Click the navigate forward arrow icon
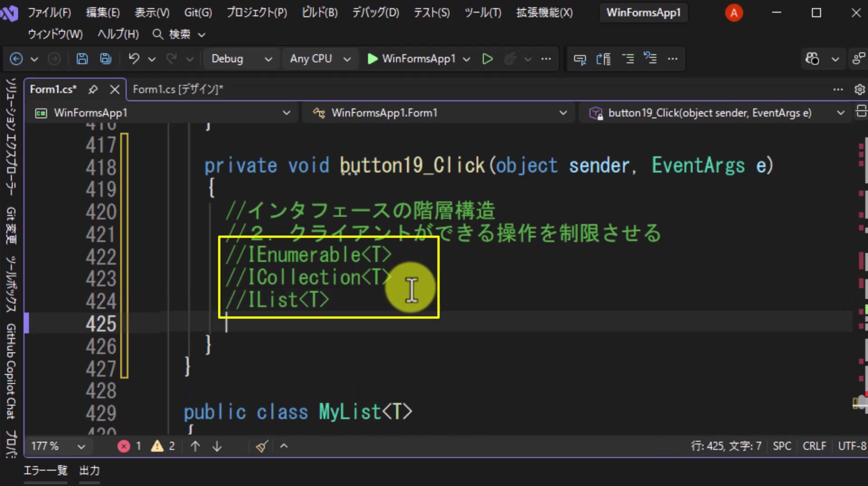 (54, 59)
